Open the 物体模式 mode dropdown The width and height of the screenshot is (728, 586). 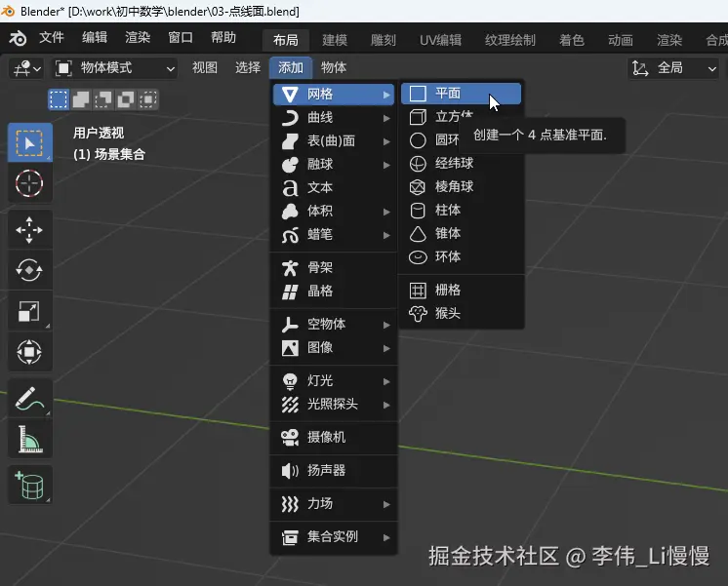tap(114, 68)
